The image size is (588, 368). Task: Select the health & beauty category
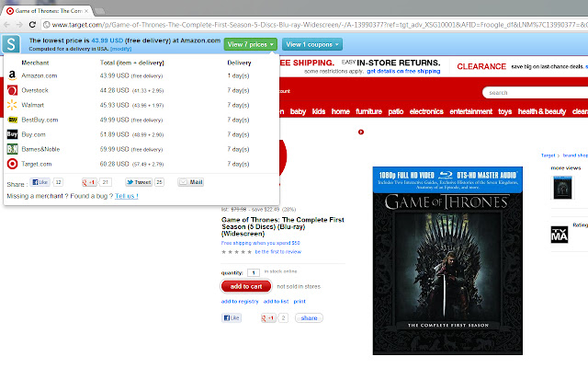click(541, 111)
